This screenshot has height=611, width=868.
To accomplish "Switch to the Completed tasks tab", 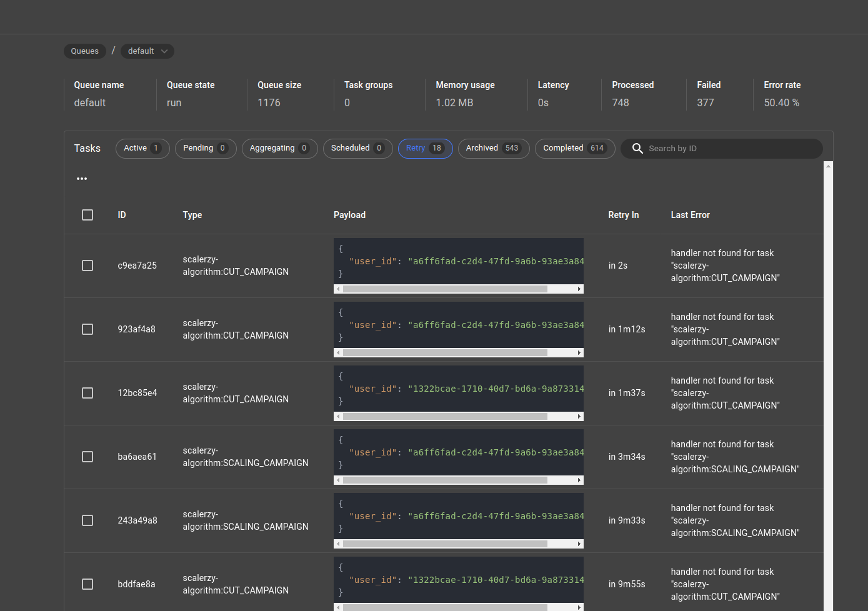I will 574,148.
